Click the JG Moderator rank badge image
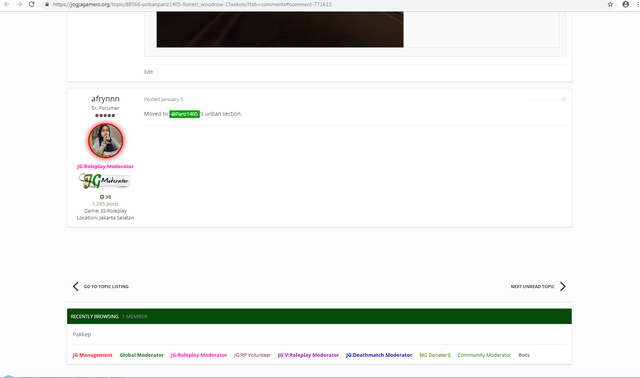This screenshot has width=640, height=378. (105, 181)
